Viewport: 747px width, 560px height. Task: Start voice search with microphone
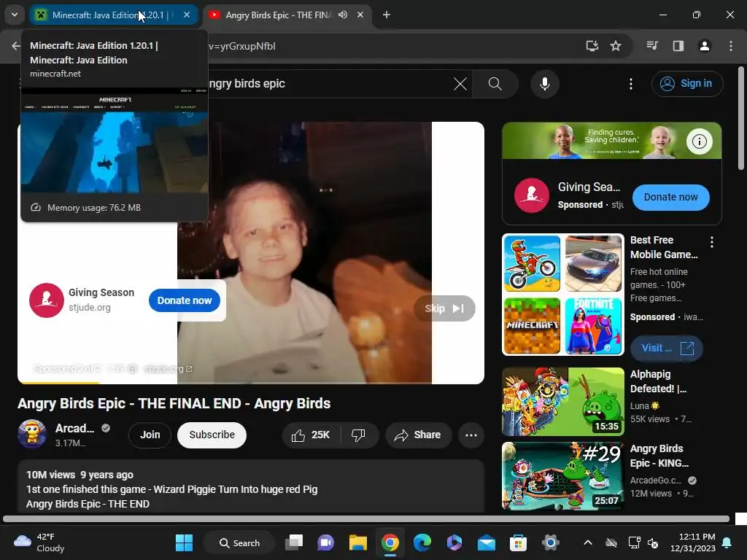click(544, 84)
